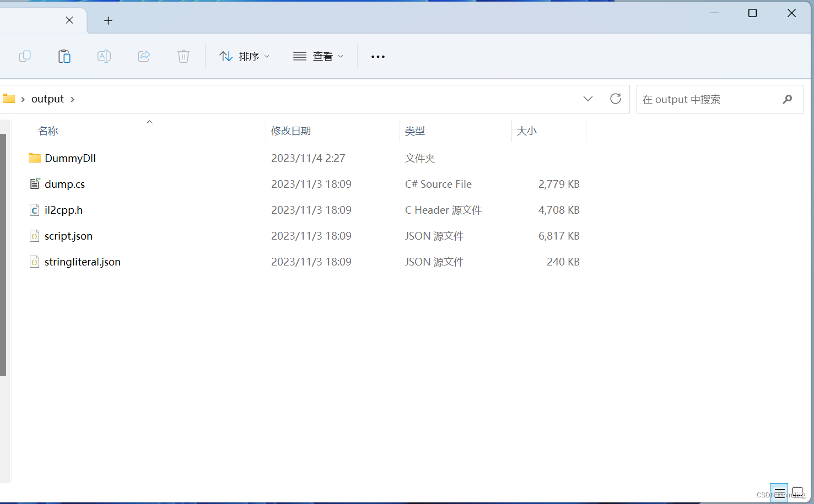Click the 文件夹 type cell
This screenshot has height=504, width=814.
point(420,158)
